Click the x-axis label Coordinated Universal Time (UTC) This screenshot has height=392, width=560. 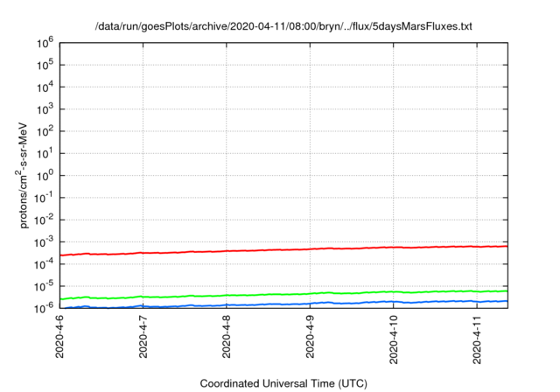(x=283, y=384)
